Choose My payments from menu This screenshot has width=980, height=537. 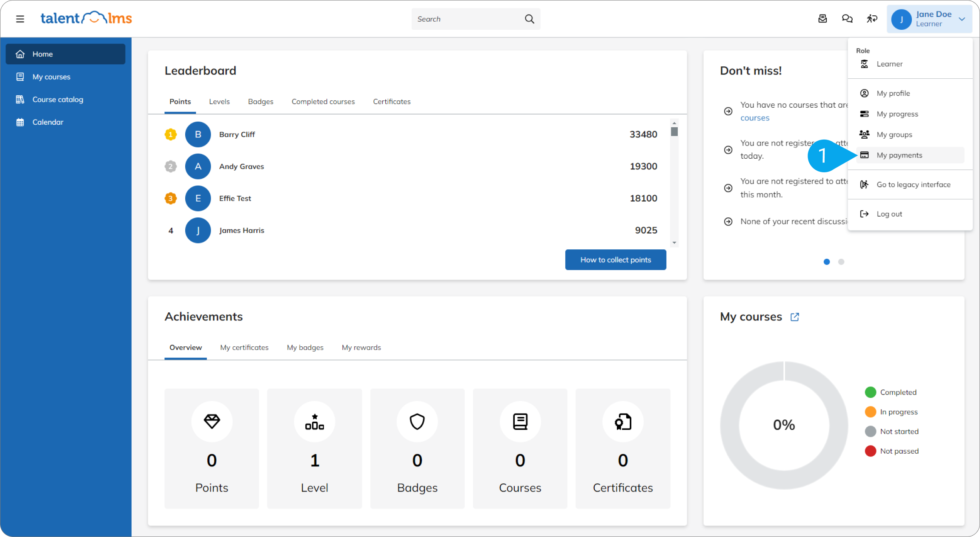910,155
